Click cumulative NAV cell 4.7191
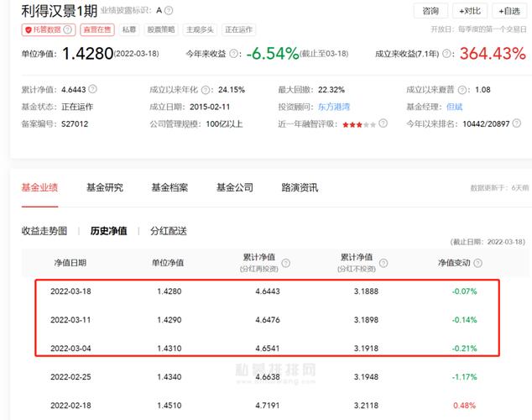The width and height of the screenshot is (532, 420). click(268, 406)
